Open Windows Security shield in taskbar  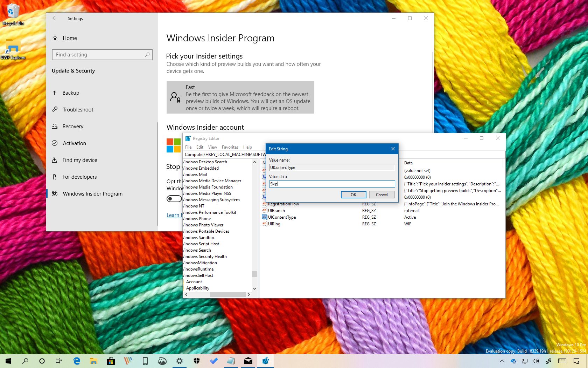[x=196, y=361]
